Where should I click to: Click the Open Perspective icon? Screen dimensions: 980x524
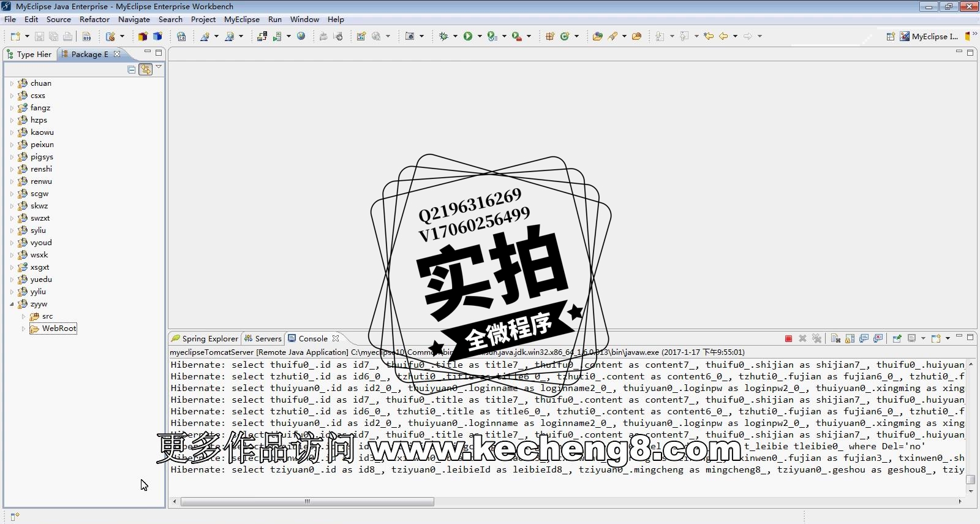[891, 36]
